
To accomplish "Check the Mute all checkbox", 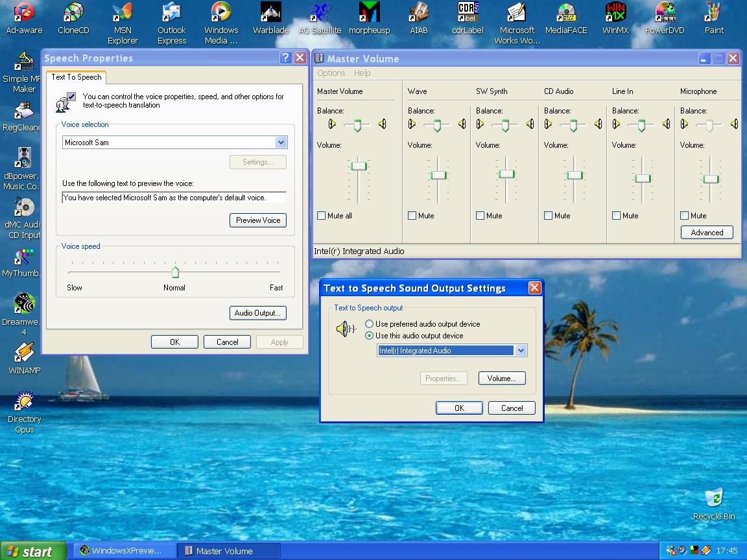I will click(x=322, y=216).
